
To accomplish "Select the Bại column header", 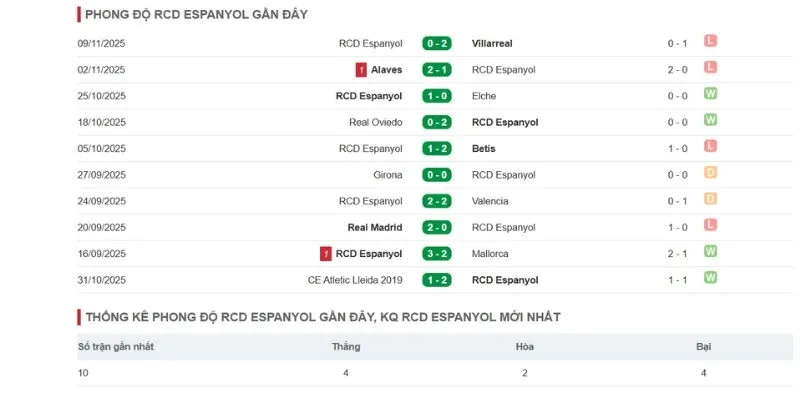I will [x=703, y=347].
